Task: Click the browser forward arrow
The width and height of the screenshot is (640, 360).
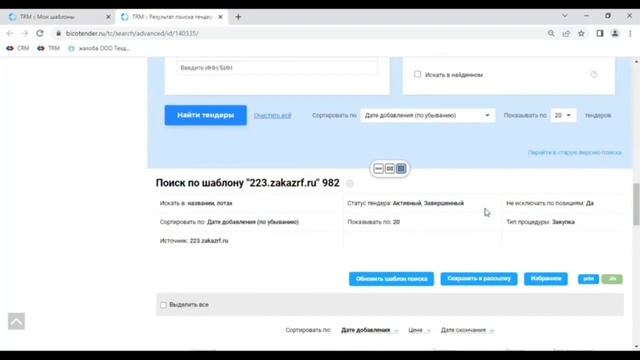Action: click(x=24, y=33)
